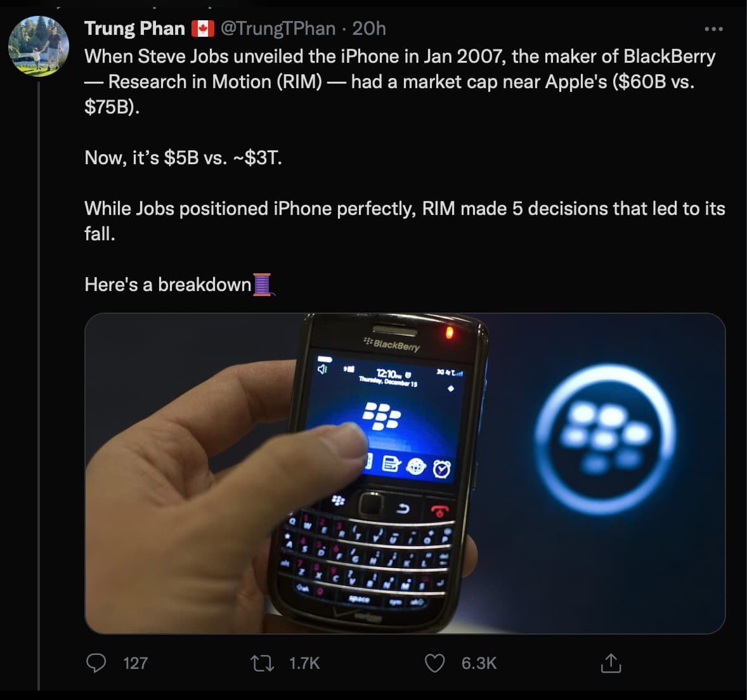The width and height of the screenshot is (747, 700).
Task: Open Trung Phan's profile avatar
Action: coord(38,46)
